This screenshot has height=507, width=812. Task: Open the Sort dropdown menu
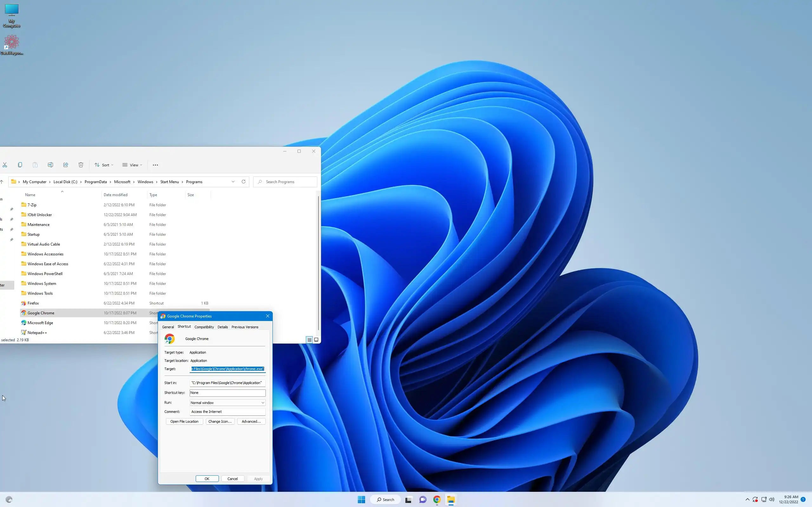click(104, 165)
